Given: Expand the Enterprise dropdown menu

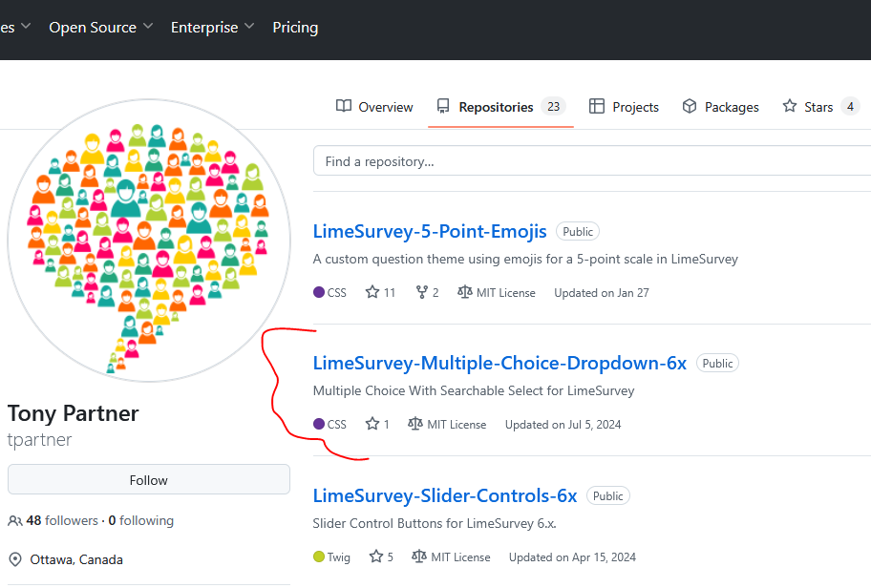Looking at the screenshot, I should [212, 28].
